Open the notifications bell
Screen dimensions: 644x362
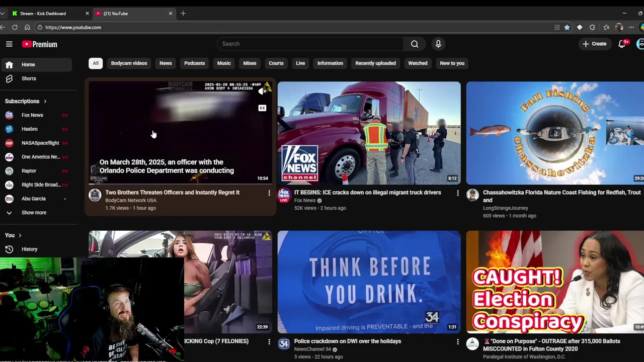pos(622,44)
